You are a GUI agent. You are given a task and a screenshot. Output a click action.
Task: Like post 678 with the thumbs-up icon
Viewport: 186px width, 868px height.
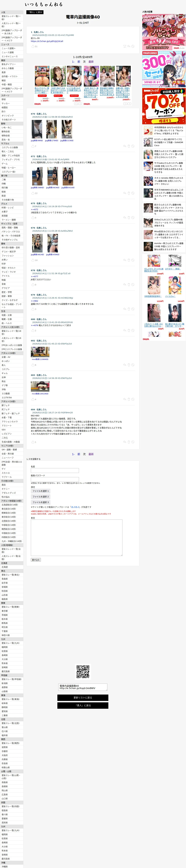(x=33, y=285)
